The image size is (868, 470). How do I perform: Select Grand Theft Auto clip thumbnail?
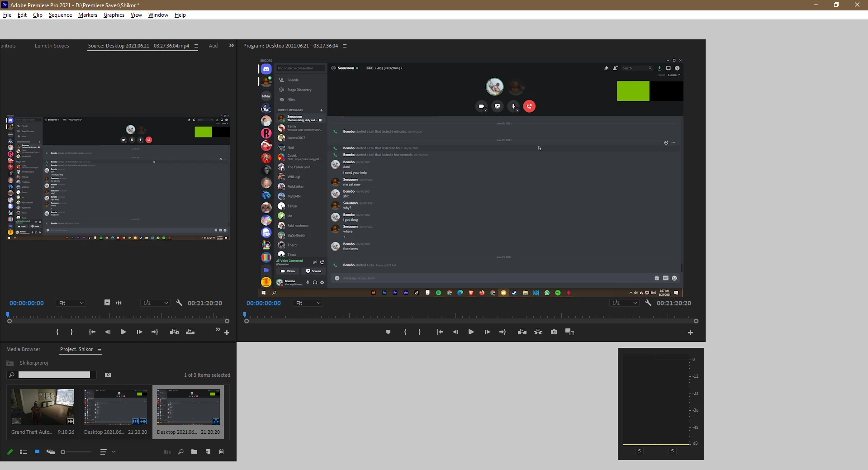coord(43,407)
